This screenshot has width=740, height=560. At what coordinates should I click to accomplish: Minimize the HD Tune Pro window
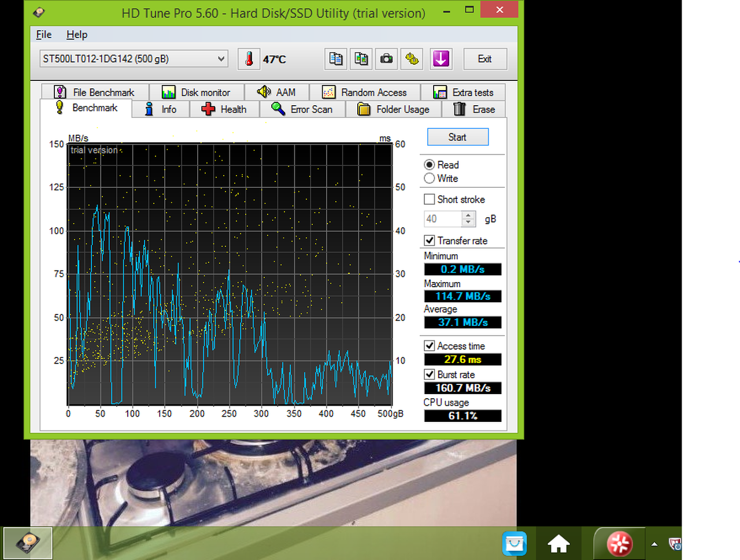point(447,10)
